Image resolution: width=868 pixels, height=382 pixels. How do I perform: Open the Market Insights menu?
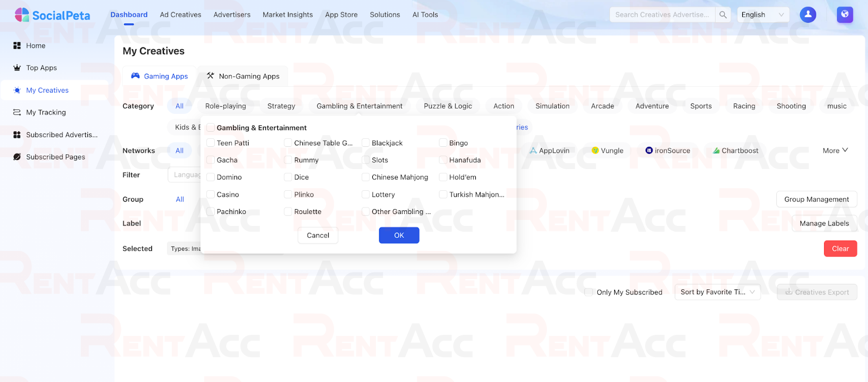(288, 15)
